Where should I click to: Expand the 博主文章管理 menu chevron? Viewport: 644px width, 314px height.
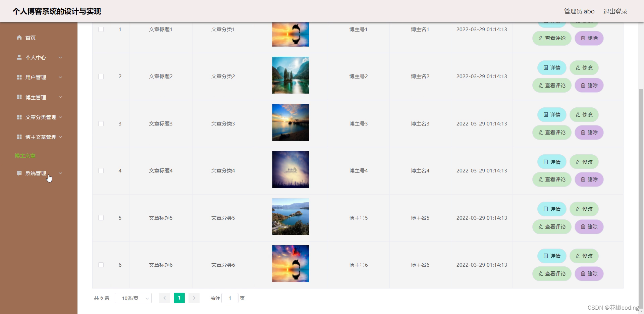[61, 137]
